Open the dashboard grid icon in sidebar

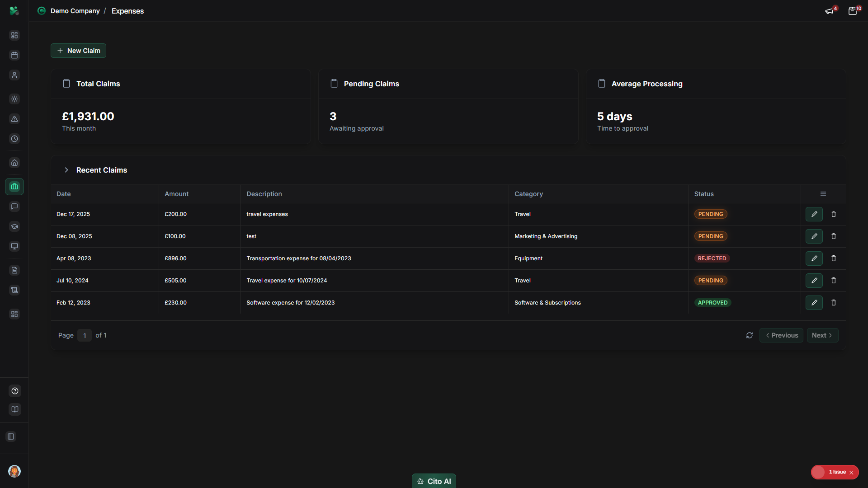click(14, 35)
